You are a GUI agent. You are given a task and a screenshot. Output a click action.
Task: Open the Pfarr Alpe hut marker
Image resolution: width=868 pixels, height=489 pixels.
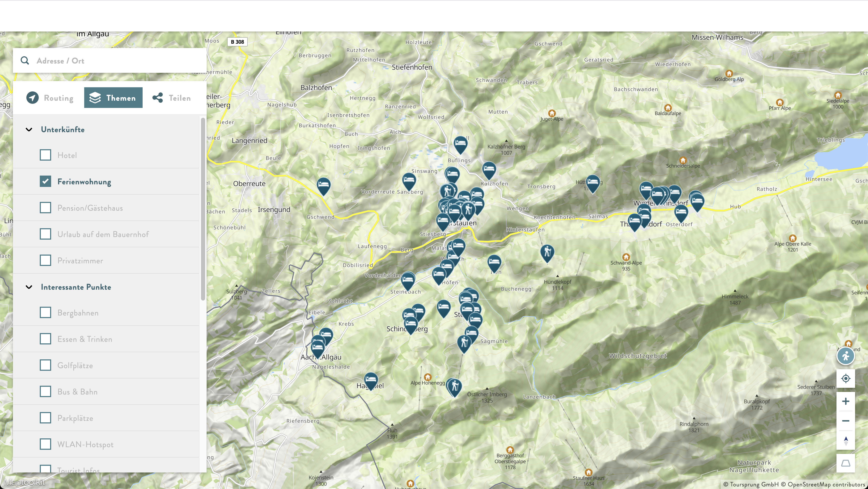point(779,102)
